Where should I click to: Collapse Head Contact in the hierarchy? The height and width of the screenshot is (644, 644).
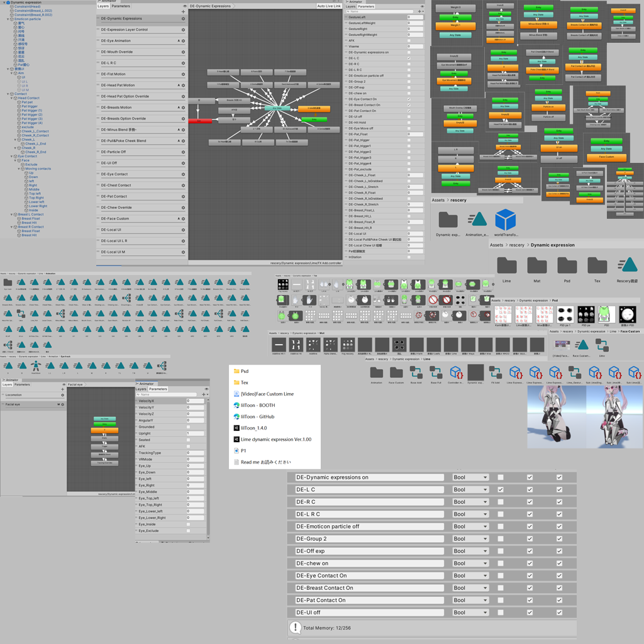point(11,98)
